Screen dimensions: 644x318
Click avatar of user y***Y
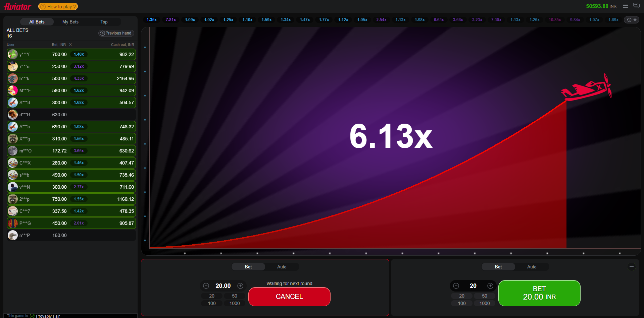pyautogui.click(x=13, y=54)
